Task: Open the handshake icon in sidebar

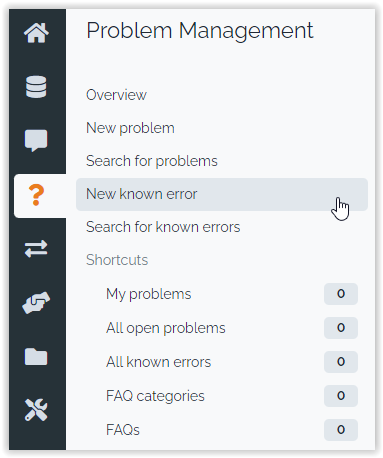Action: pos(36,303)
